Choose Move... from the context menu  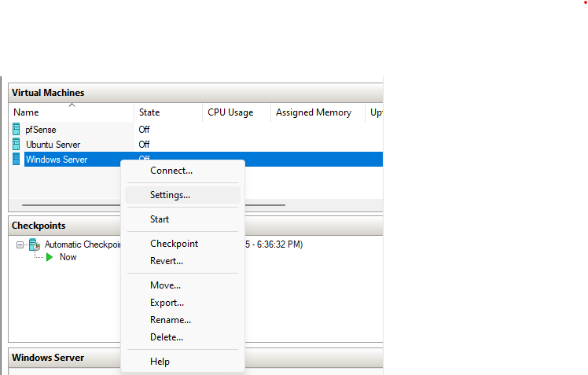165,285
